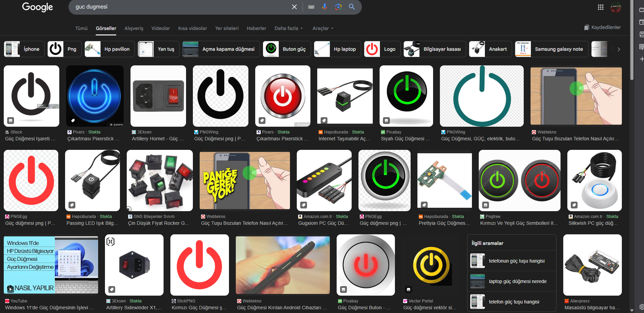Open the Haberler tab
Screen dimensions: 644x313
tap(257, 28)
